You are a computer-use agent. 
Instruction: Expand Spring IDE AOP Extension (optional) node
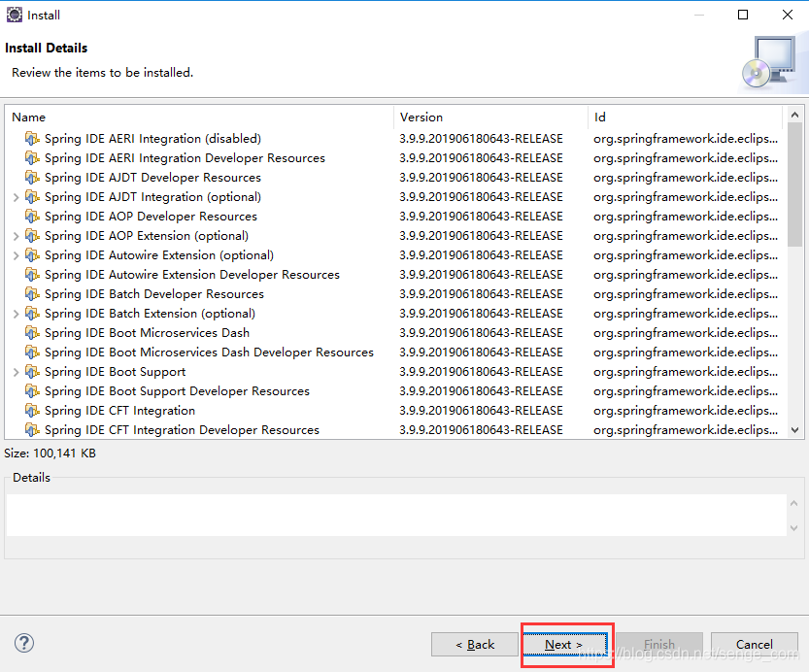point(16,236)
